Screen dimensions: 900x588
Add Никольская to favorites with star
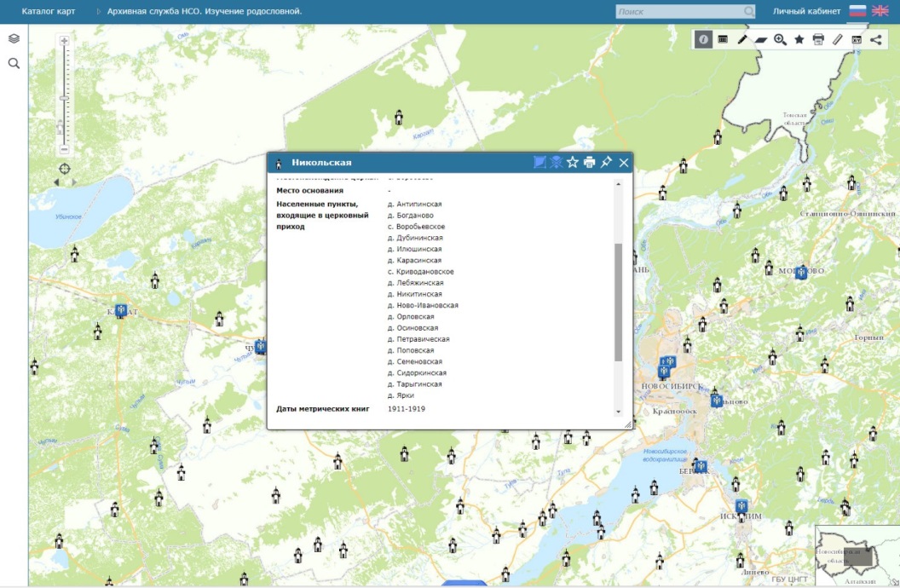pos(573,162)
